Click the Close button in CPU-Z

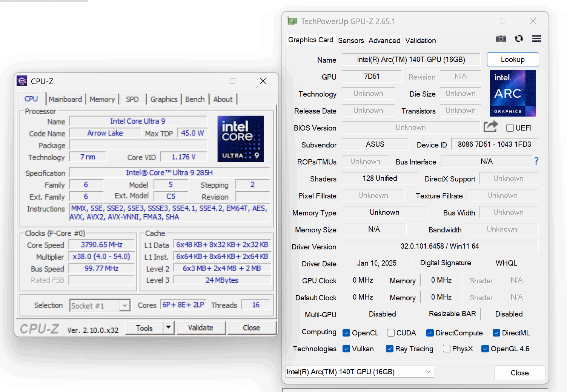point(252,328)
